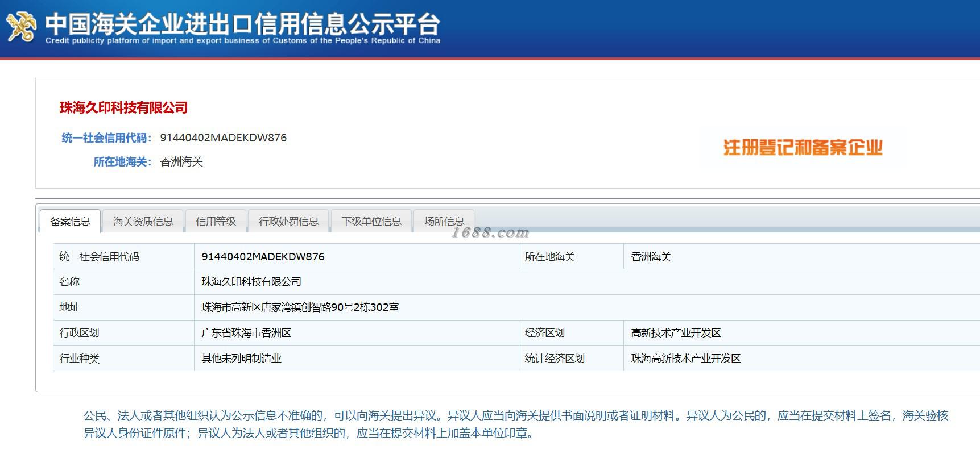Select the address 珠海市高新区唐家湾镇创智路90号2栋302室
Screen dimensions: 980x462
coord(300,307)
